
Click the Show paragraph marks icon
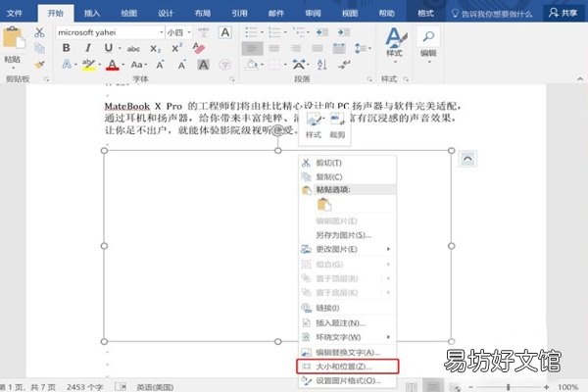coord(344,65)
